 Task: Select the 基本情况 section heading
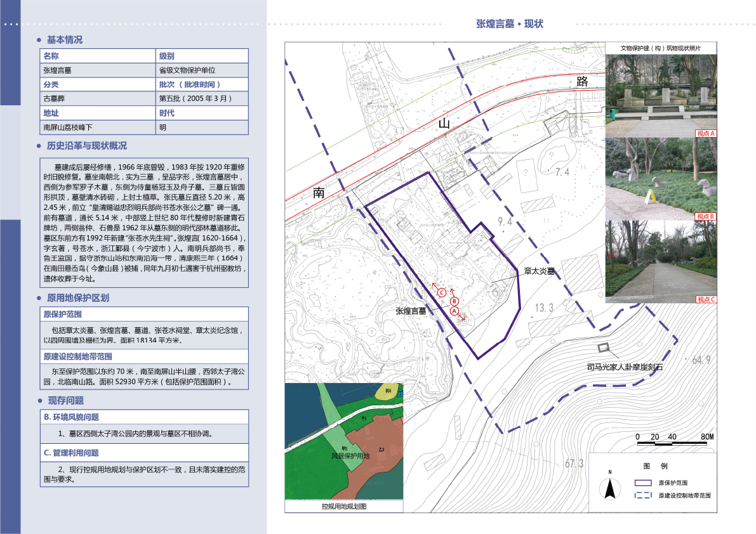pos(65,39)
